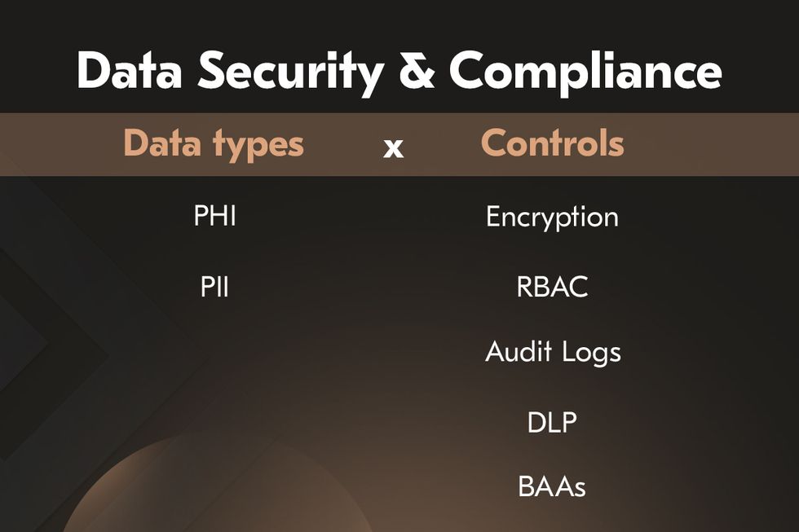Click the dark chevron shape on the left edge

49,350
